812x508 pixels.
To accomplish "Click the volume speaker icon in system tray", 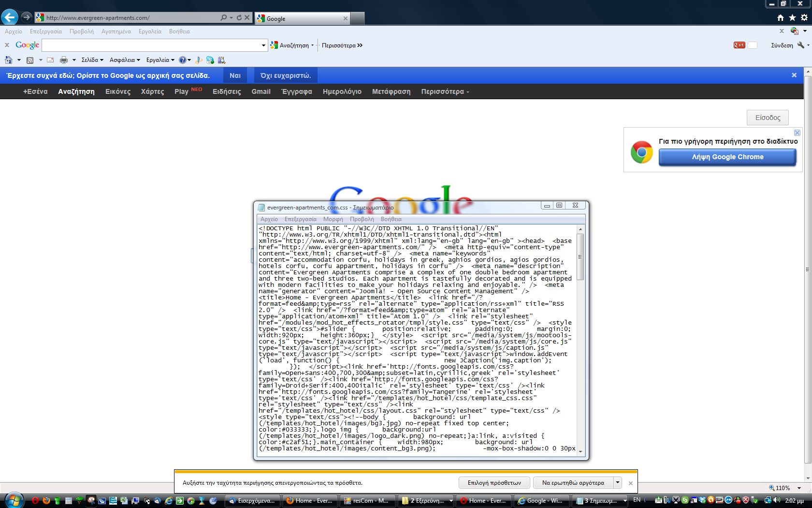I will pos(776,500).
